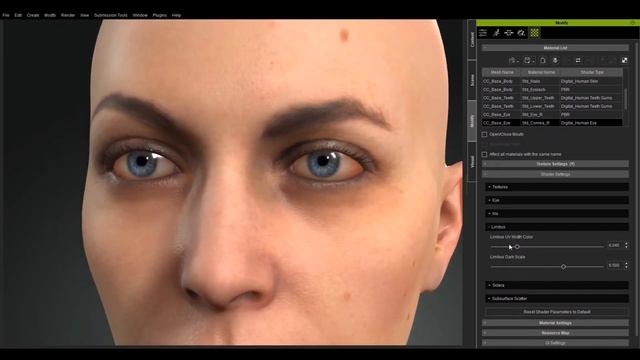640x360 pixels.
Task: Sort by the Shader Type column header
Action: (x=592, y=72)
